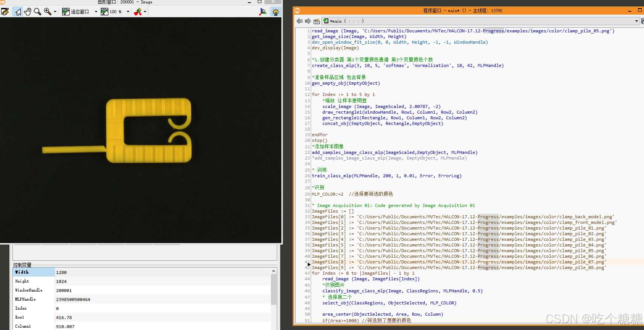The height and width of the screenshot is (330, 644).
Task: Click the procedure interface clipboard icon
Action: 317,21
